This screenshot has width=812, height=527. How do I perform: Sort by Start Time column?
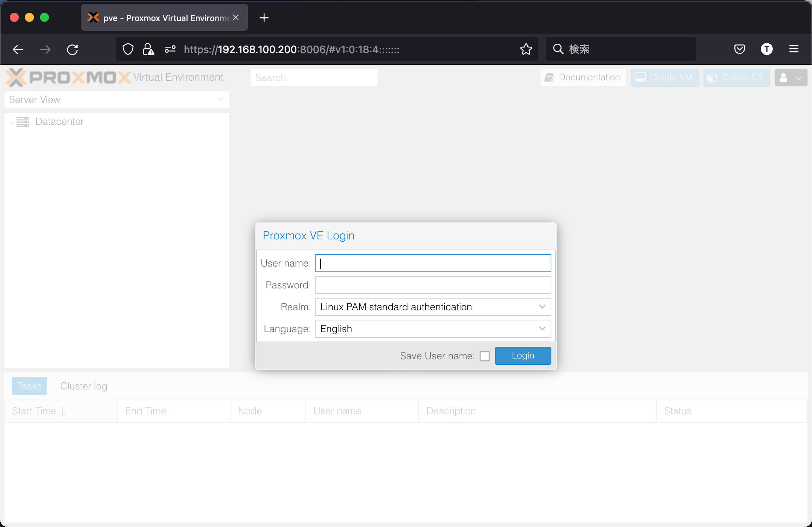[60, 411]
